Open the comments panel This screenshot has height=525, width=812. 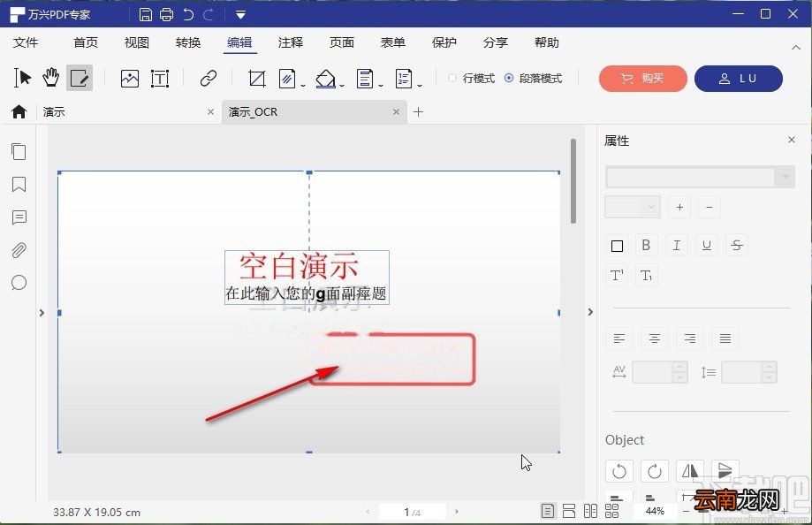click(x=19, y=217)
